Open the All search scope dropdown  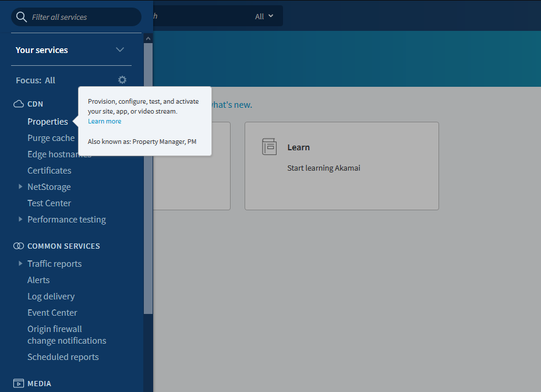click(264, 16)
